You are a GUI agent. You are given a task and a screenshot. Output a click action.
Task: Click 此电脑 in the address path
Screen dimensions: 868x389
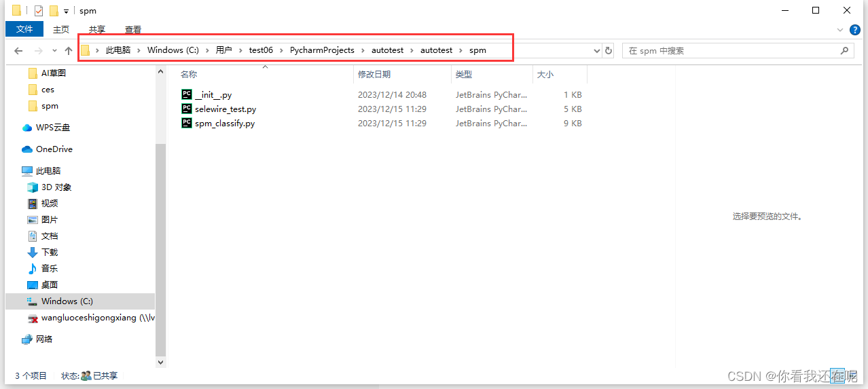(118, 50)
